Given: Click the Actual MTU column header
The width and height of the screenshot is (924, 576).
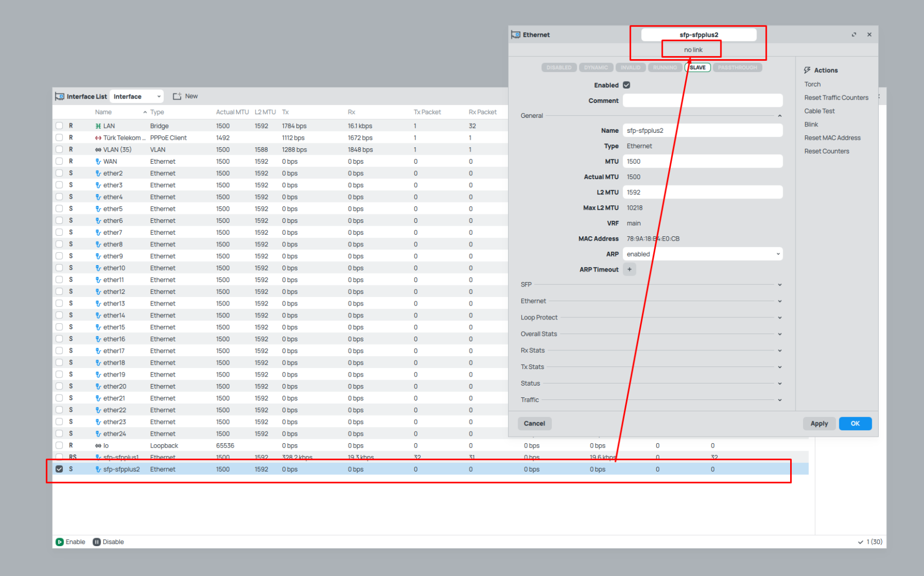Looking at the screenshot, I should point(232,112).
